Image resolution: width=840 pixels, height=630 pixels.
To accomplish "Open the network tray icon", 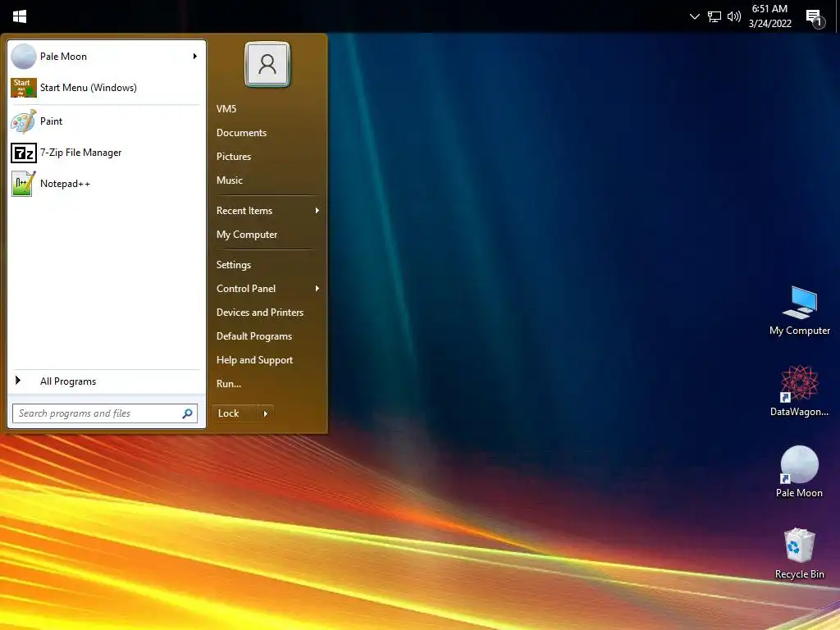I will [x=714, y=16].
